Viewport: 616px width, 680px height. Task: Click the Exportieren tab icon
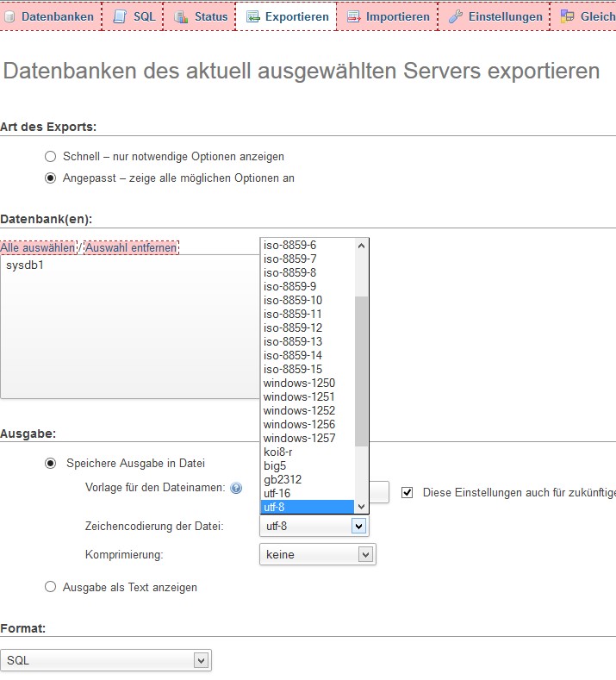[252, 17]
